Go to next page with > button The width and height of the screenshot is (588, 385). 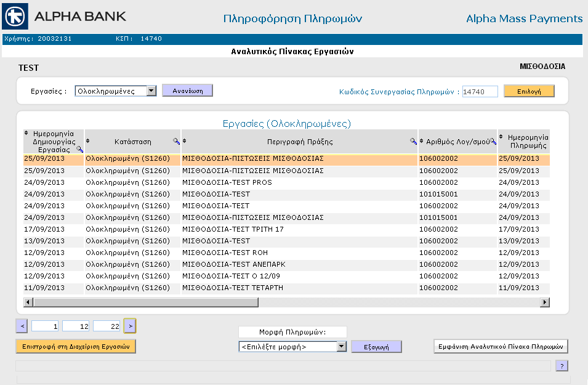130,326
